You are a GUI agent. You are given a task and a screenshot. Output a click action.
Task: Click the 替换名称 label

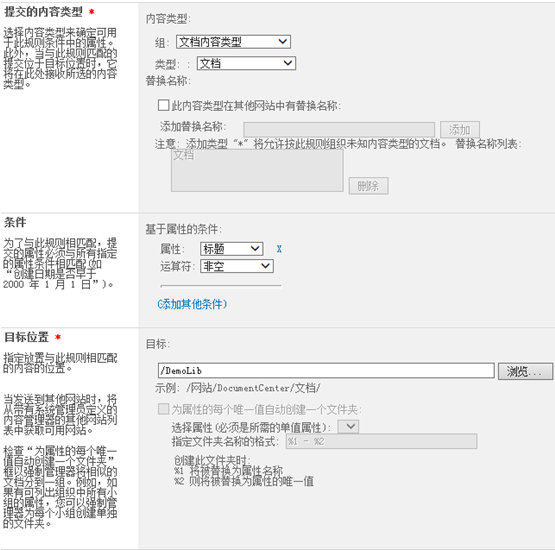(168, 81)
